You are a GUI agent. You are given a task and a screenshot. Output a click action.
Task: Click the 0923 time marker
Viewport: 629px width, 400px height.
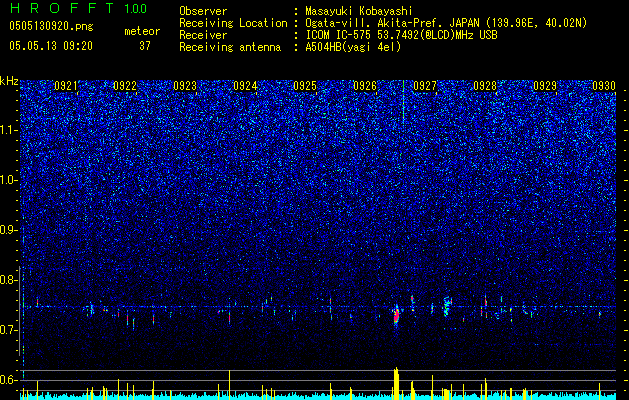coord(185,86)
